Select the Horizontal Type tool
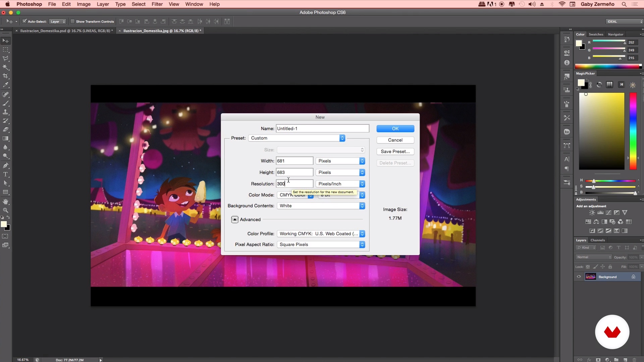Screen dimensions: 644x362 pyautogui.click(x=6, y=174)
